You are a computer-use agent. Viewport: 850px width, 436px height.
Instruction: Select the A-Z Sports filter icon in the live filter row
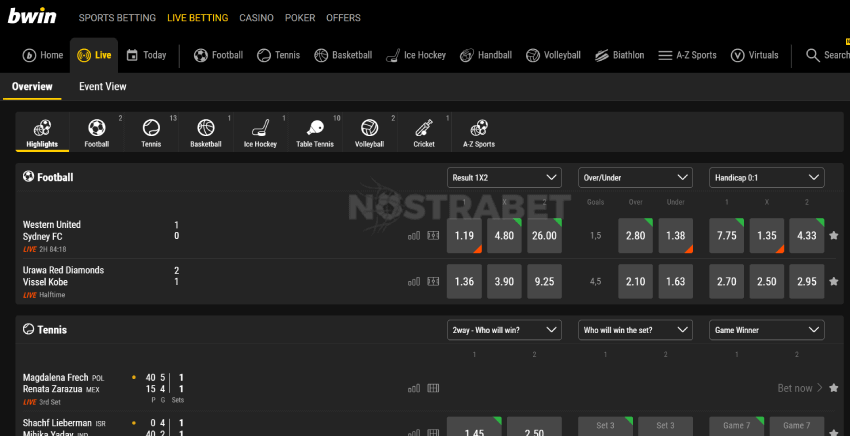(x=479, y=133)
